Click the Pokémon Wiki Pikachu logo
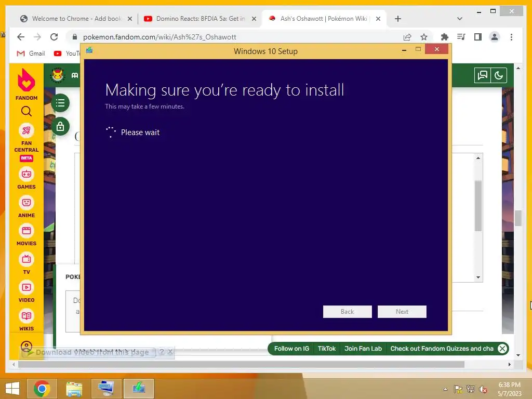This screenshot has height=399, width=532. pos(58,75)
